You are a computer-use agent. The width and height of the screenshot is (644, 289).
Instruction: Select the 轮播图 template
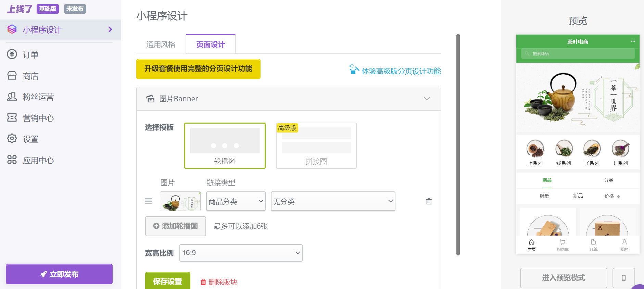[x=225, y=146]
